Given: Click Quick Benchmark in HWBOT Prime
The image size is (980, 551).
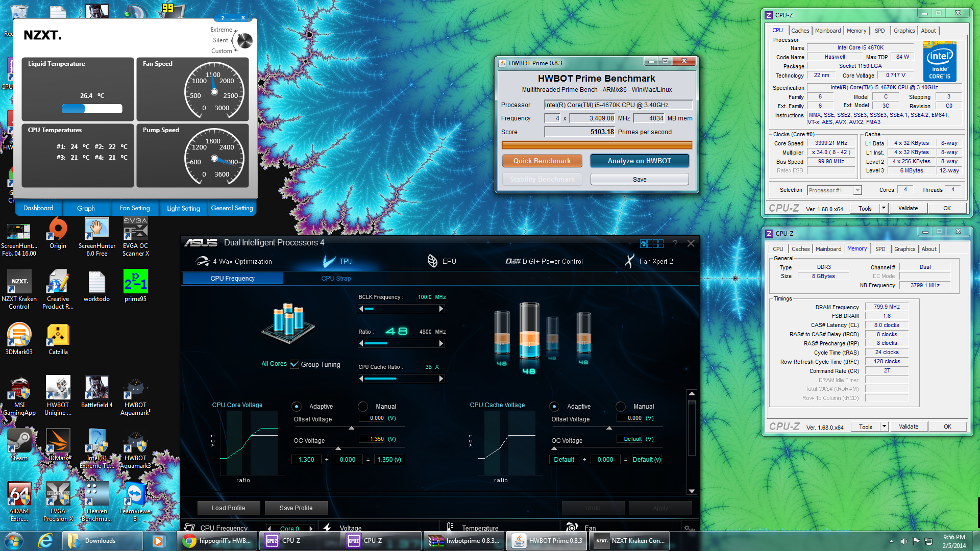Looking at the screenshot, I should [x=542, y=161].
